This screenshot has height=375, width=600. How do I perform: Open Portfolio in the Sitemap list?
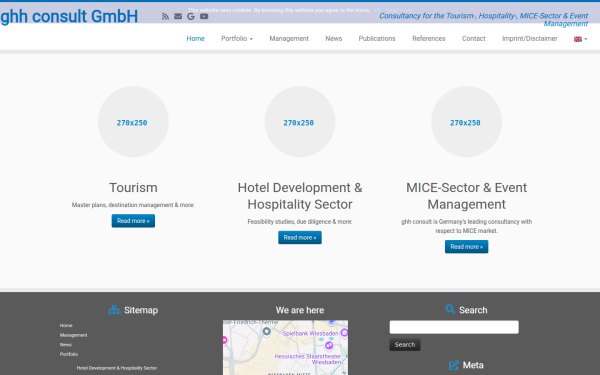(x=69, y=354)
